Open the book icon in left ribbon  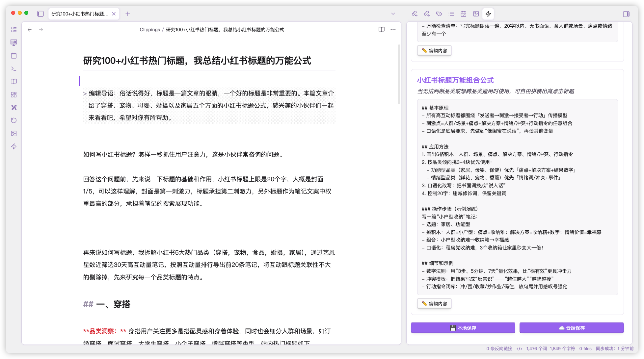click(x=14, y=82)
